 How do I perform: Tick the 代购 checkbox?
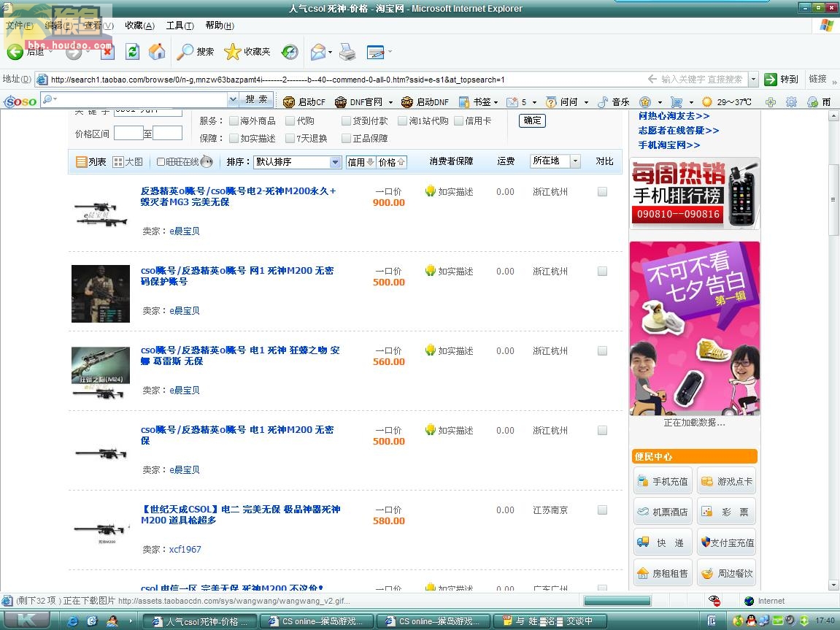click(290, 121)
